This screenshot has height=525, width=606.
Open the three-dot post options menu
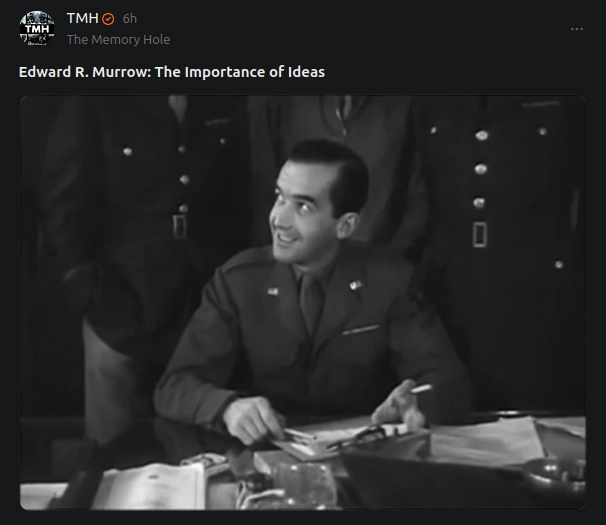pyautogui.click(x=577, y=29)
